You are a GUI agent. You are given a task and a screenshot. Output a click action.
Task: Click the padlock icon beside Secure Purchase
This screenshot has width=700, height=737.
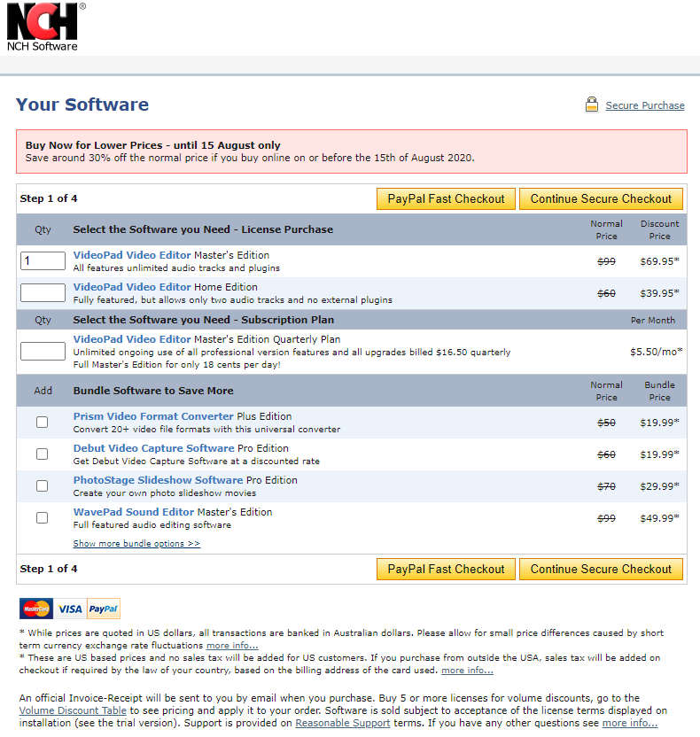click(591, 105)
